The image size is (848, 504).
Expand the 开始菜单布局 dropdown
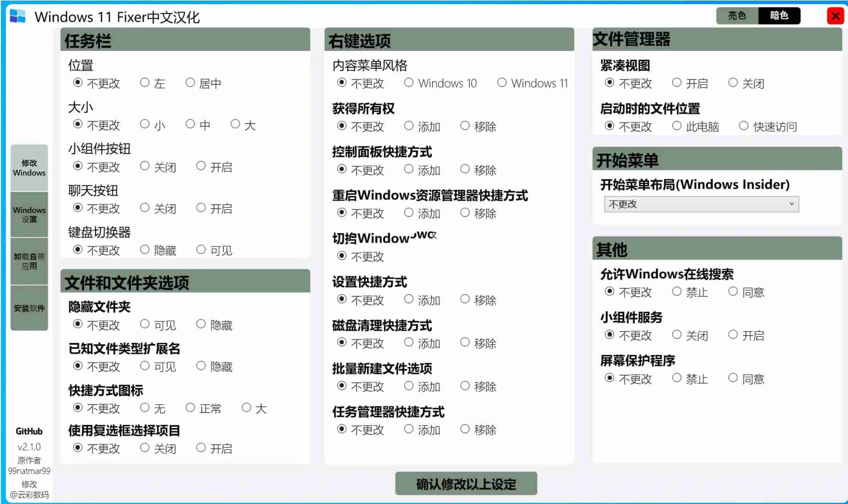pos(701,204)
